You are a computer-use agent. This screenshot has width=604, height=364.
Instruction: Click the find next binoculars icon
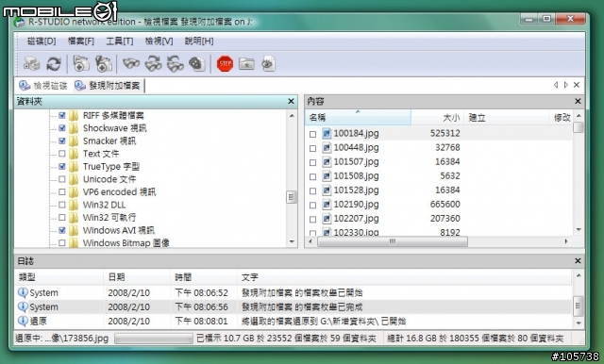pyautogui.click(x=153, y=64)
